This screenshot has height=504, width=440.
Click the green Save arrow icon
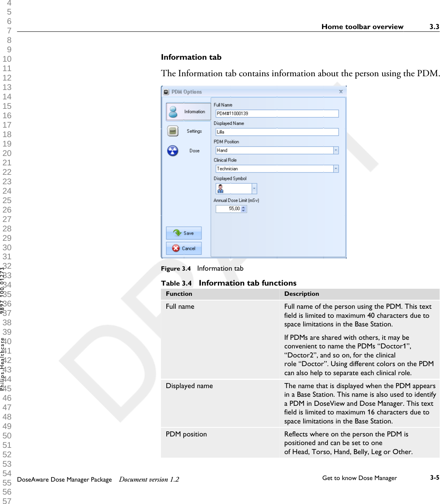(177, 233)
